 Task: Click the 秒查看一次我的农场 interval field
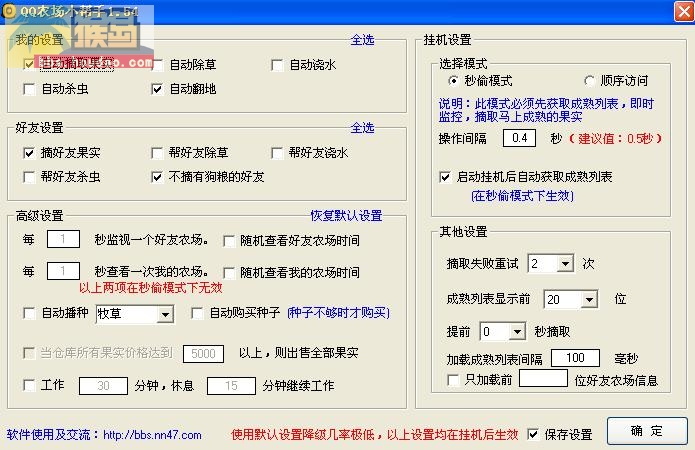pyautogui.click(x=63, y=271)
